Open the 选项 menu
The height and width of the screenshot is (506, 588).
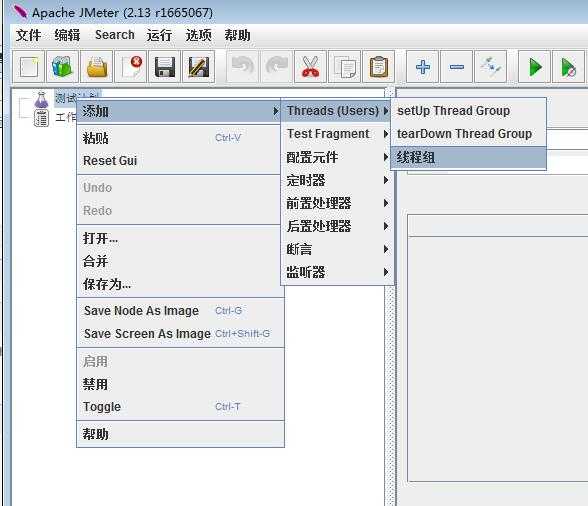[x=198, y=35]
